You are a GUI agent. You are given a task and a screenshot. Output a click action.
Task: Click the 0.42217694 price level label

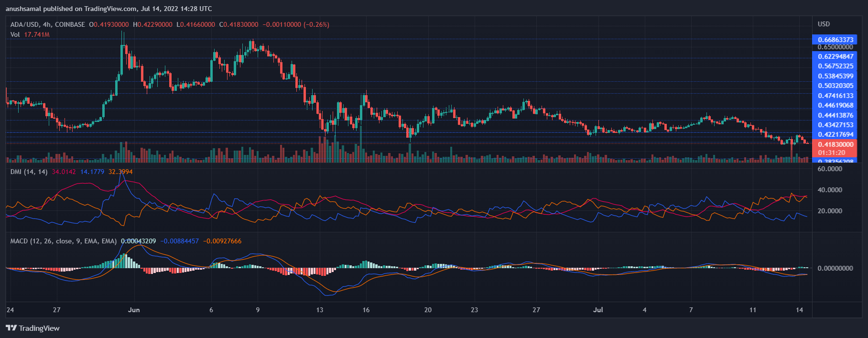coord(835,134)
